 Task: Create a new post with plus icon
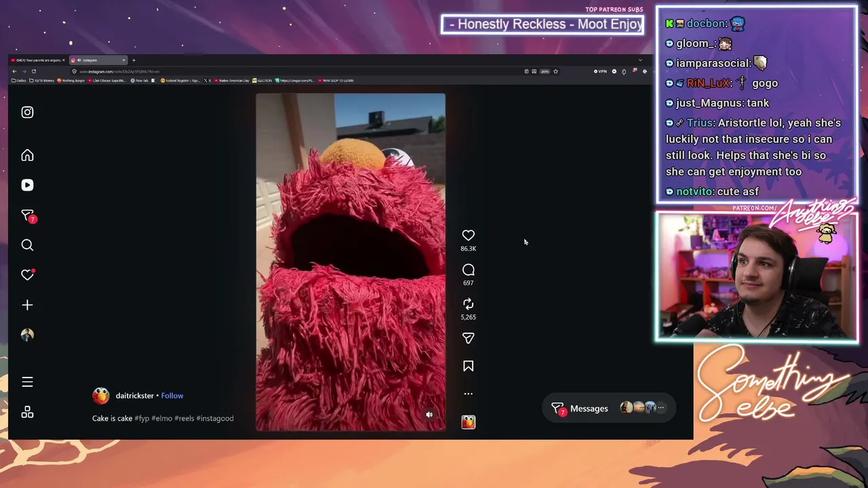(27, 305)
